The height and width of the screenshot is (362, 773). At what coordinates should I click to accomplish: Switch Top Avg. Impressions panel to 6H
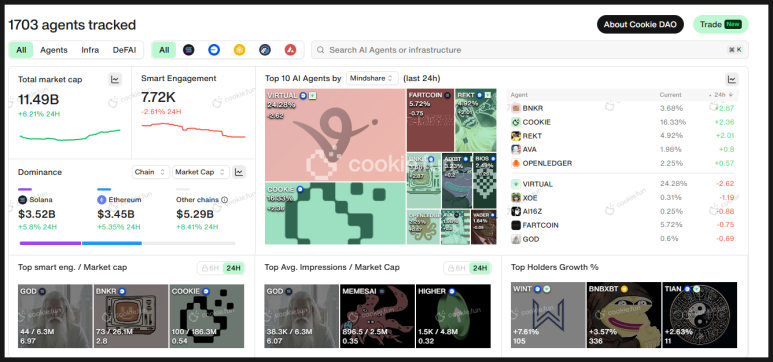click(456, 268)
